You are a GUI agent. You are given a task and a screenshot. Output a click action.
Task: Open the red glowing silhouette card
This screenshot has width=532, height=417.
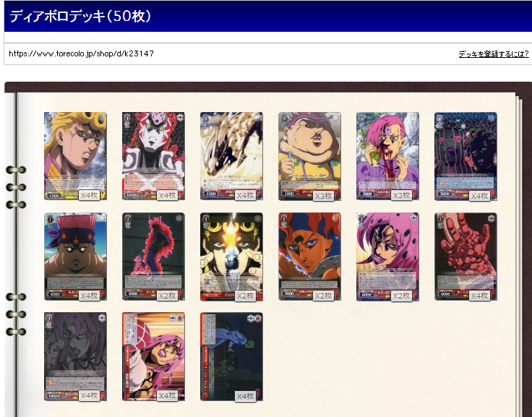pos(153,257)
